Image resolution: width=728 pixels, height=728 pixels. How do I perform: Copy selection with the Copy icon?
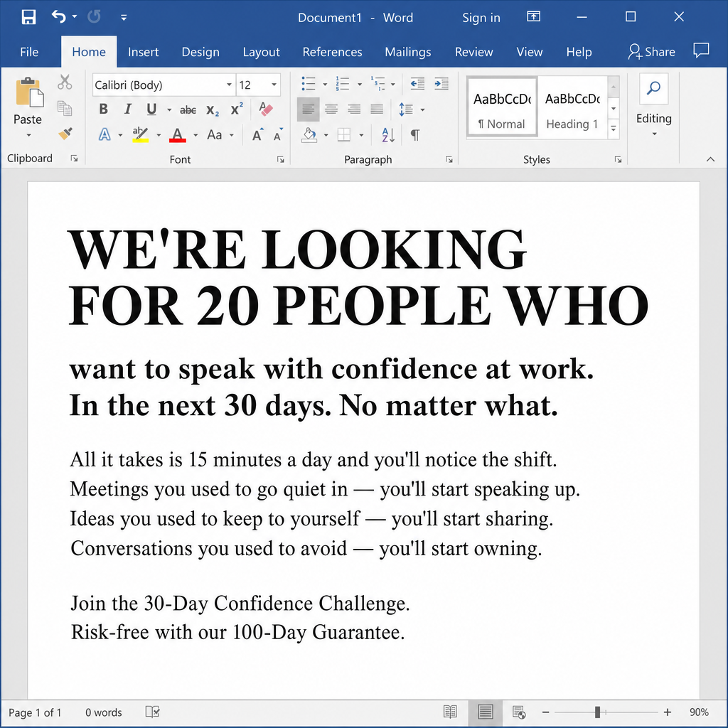[65, 109]
